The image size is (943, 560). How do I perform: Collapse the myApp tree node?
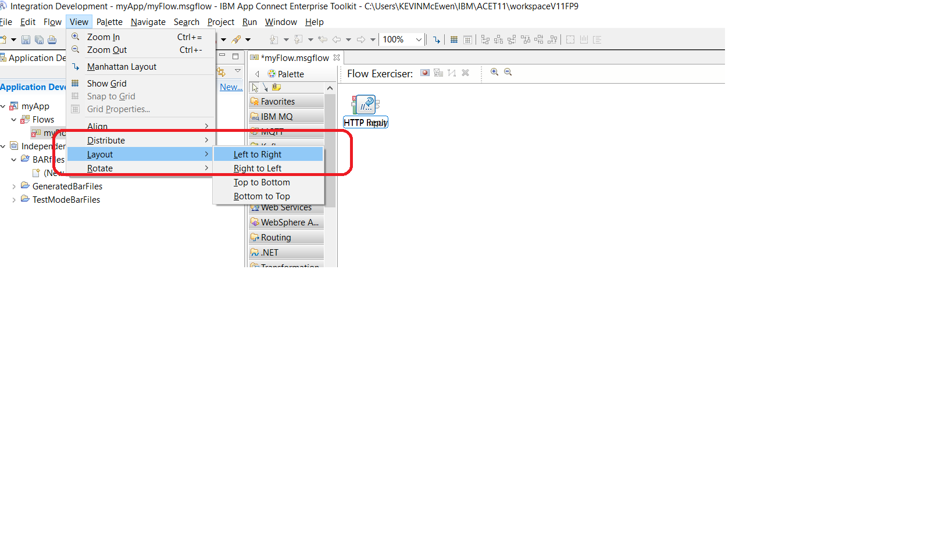click(3, 106)
